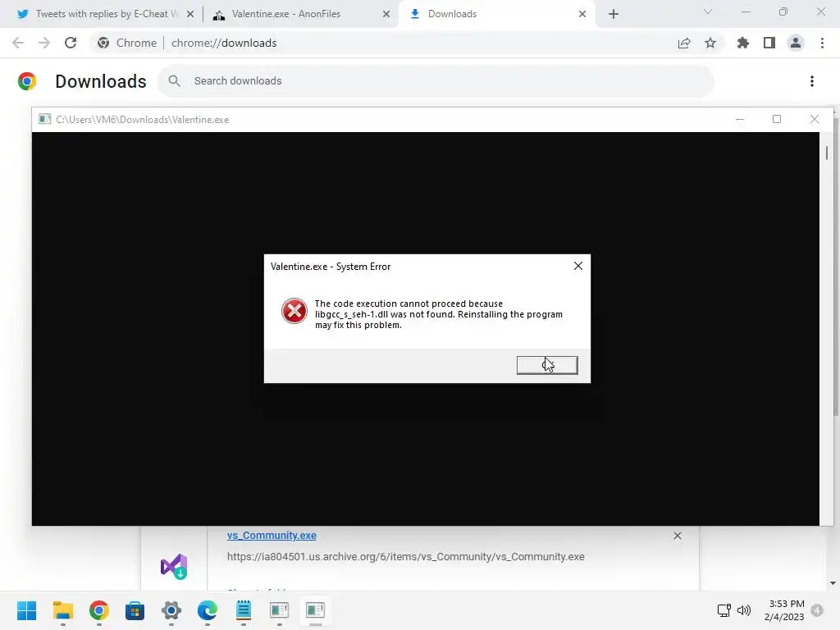Viewport: 840px width, 630px height.
Task: Close the Valentine.exe System Error dialog
Action: pos(578,266)
